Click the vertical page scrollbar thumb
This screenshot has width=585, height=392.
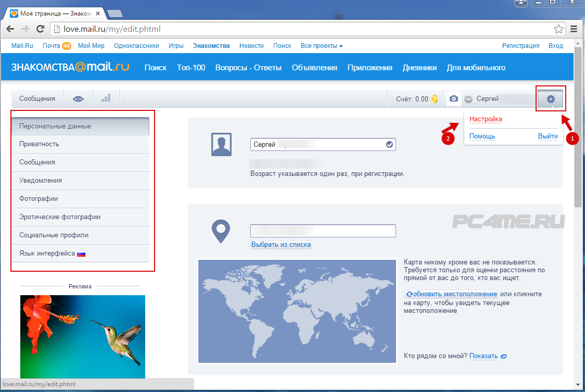click(578, 127)
